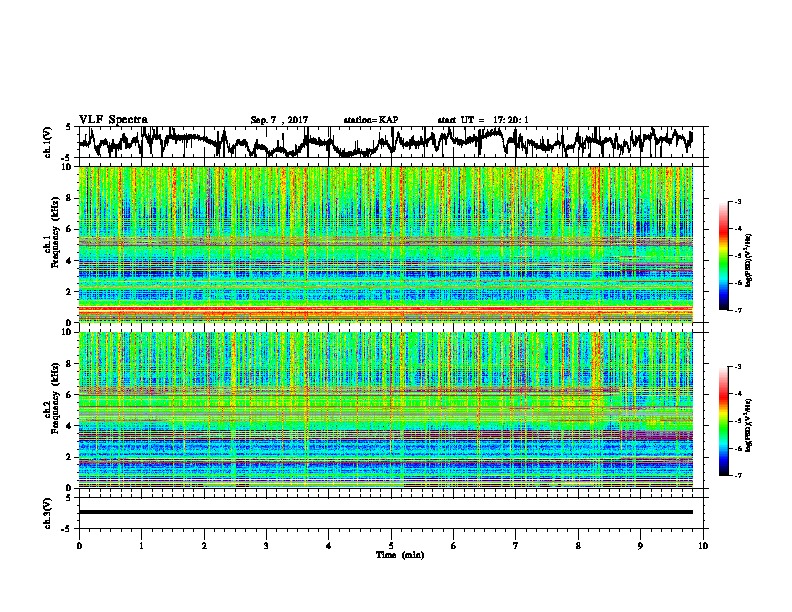This screenshot has width=792, height=612.
Task: Click the ch.2 spectrogram color scale bar
Action: pos(723,421)
